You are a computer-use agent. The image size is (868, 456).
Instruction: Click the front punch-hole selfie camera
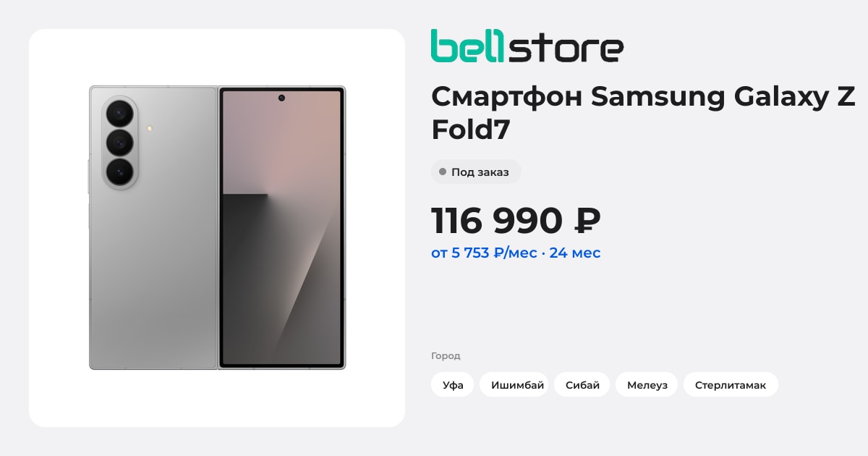[281, 98]
